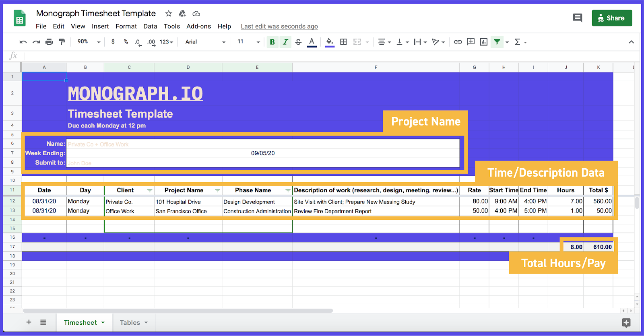Click the Insert comment icon
The width and height of the screenshot is (644, 336).
tap(471, 42)
